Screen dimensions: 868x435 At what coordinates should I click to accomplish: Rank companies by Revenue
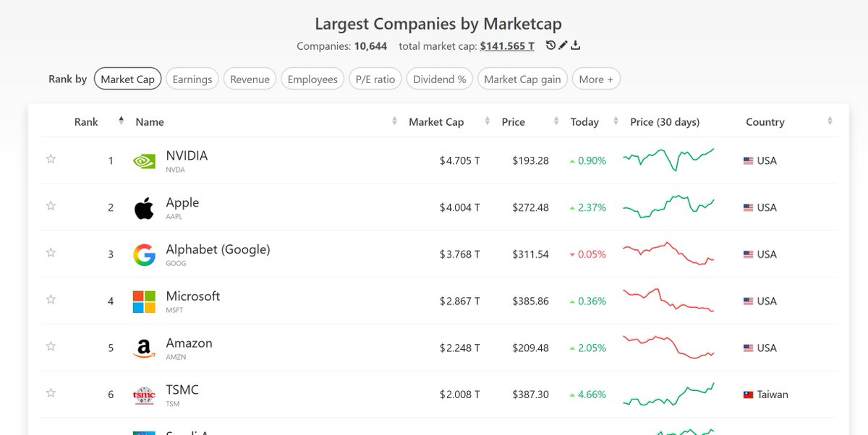tap(250, 79)
